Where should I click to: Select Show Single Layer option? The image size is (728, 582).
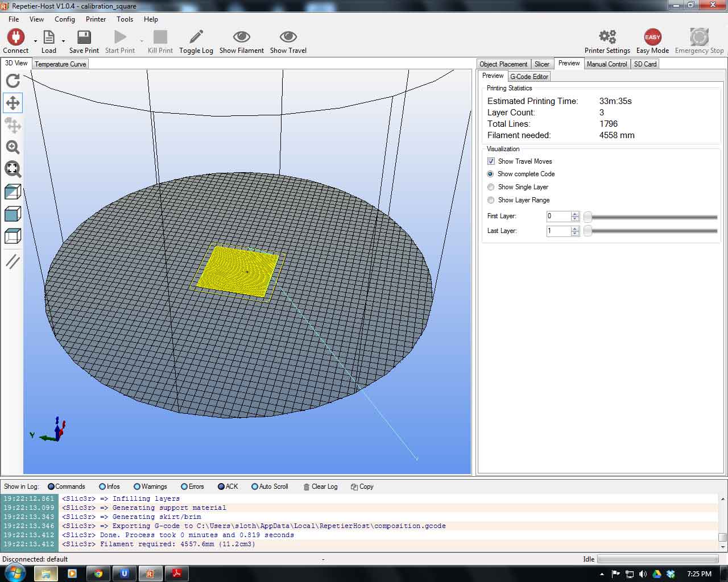(x=491, y=187)
